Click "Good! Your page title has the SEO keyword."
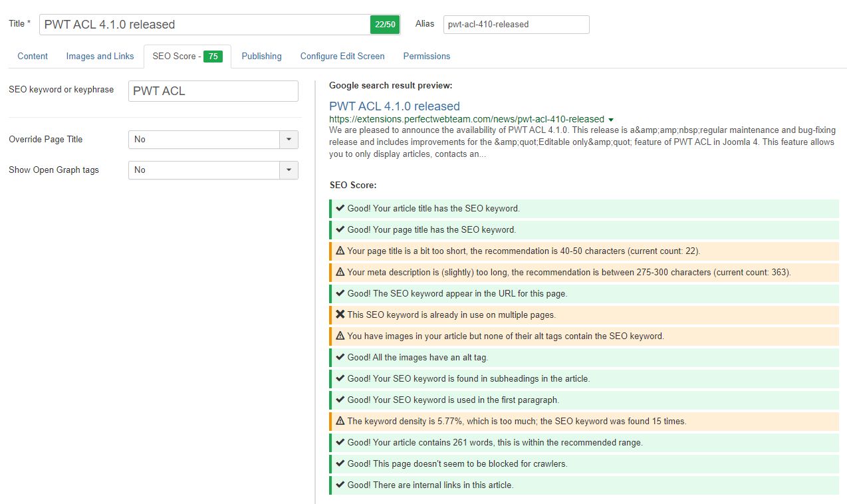Viewport: 847px width, 504px height. click(x=431, y=230)
